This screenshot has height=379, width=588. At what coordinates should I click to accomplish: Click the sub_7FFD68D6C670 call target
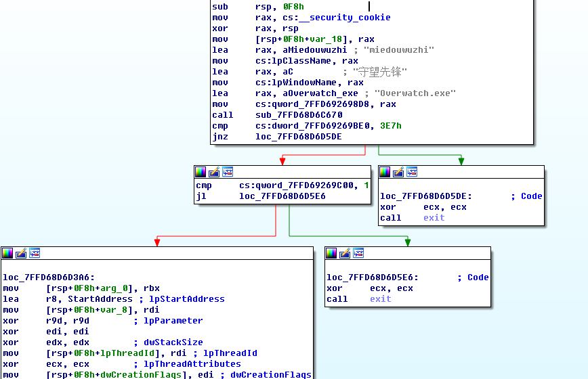click(298, 115)
